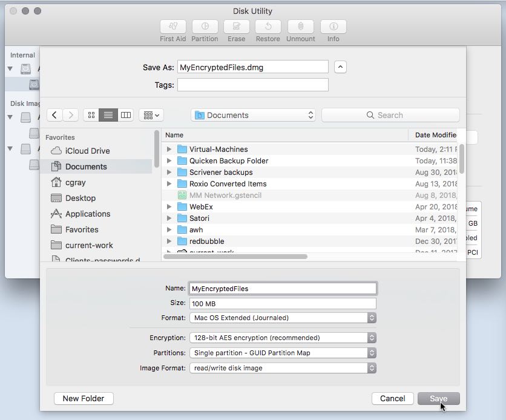506x420 pixels.
Task: Click the Scrivener backups folder icon
Action: (182, 172)
